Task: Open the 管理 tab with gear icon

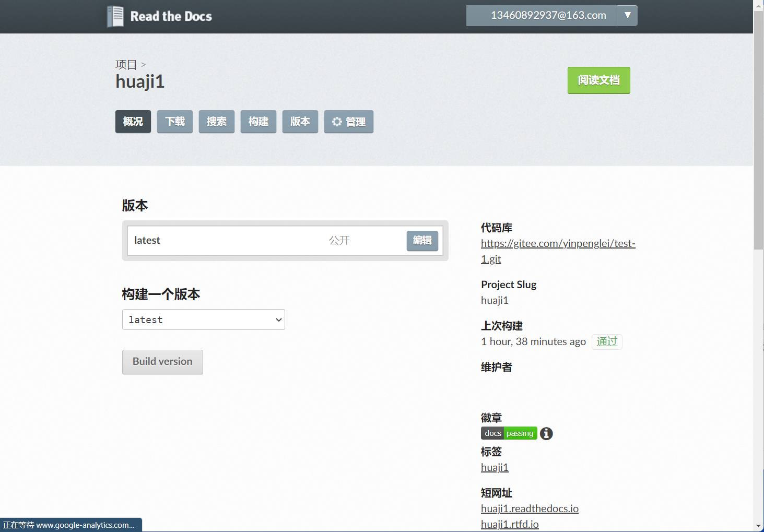Action: (x=349, y=122)
